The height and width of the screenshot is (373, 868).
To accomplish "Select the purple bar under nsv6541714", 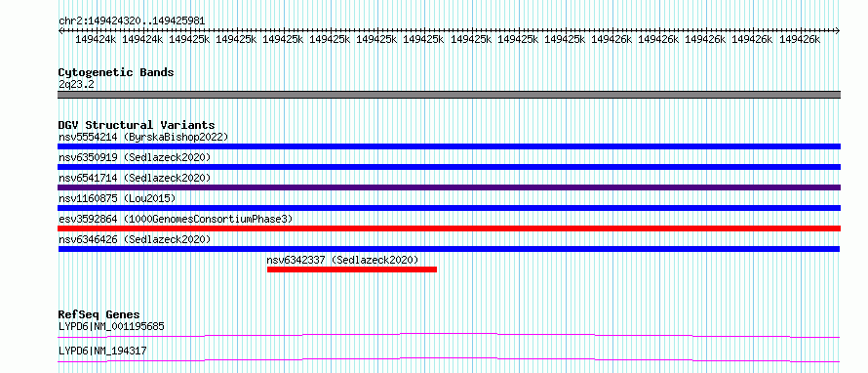I will pyautogui.click(x=449, y=187).
